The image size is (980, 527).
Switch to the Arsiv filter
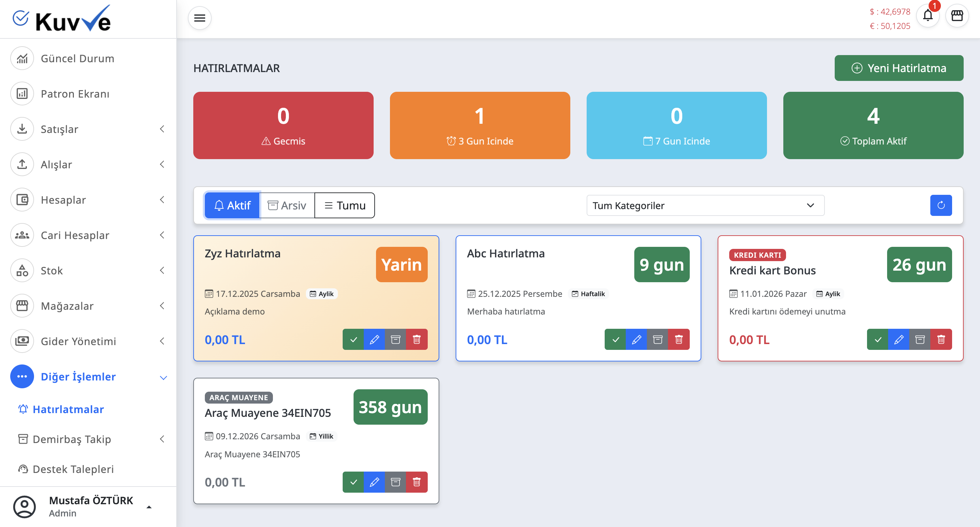287,205
